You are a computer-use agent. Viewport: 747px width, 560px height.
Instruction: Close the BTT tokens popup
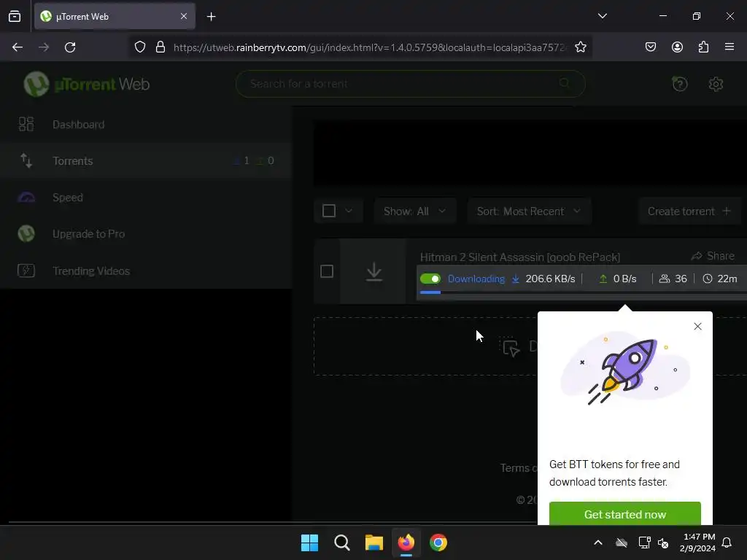click(697, 326)
